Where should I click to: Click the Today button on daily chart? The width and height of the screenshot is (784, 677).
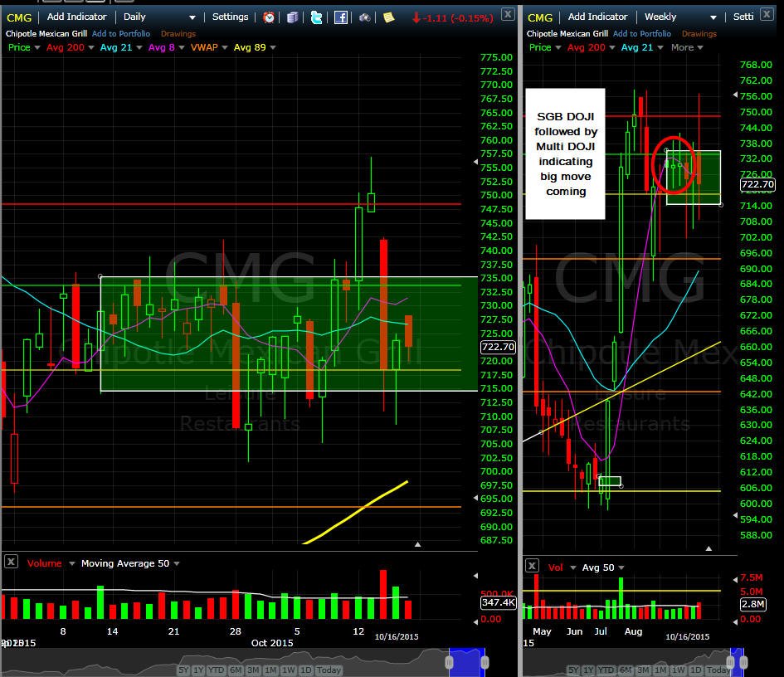click(x=329, y=670)
